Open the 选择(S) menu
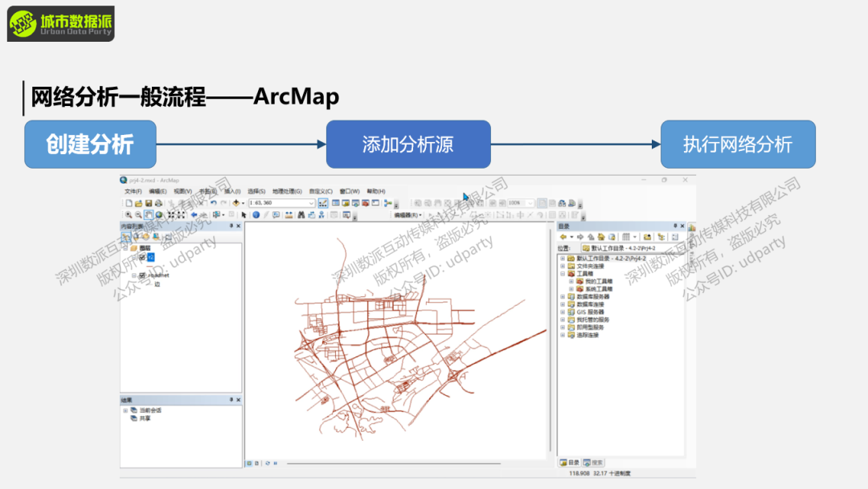The image size is (868, 489). [256, 191]
